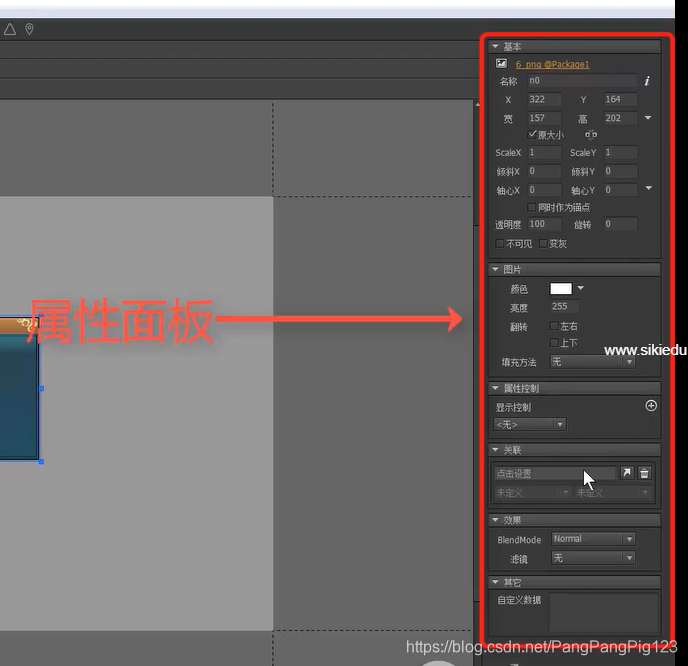The image size is (688, 666).
Task: Open the 显示控制 dropdown
Action: click(x=530, y=424)
